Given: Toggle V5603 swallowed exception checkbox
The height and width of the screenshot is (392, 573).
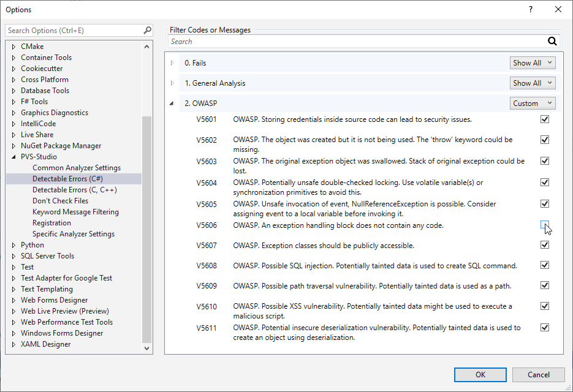Looking at the screenshot, I should (544, 160).
